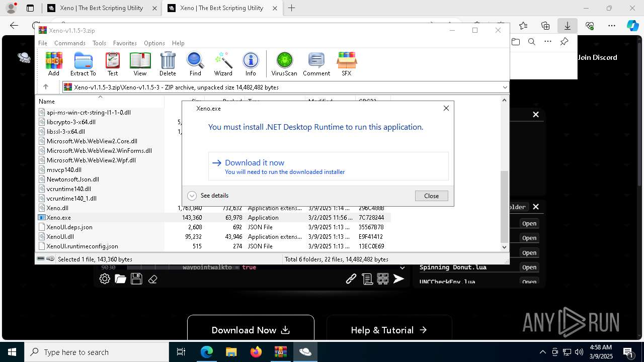Screen dimensions: 644x362
Task: Click the Comment toolbar icon
Action: [x=316, y=64]
